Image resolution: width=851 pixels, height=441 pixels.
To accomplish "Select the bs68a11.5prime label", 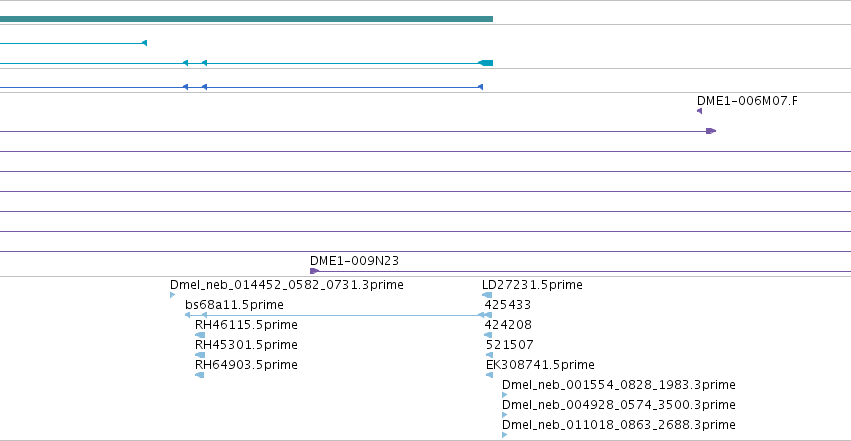I will tap(234, 305).
